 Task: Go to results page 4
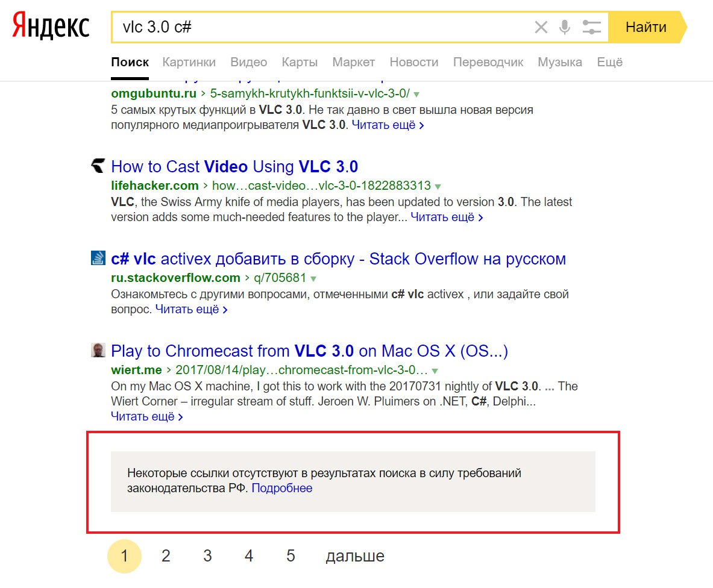tap(249, 555)
